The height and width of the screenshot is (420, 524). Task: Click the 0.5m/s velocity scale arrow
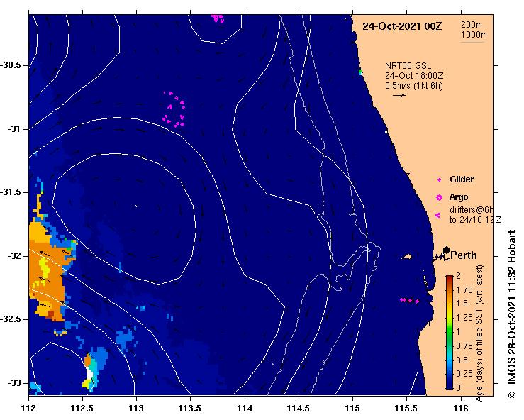399,95
